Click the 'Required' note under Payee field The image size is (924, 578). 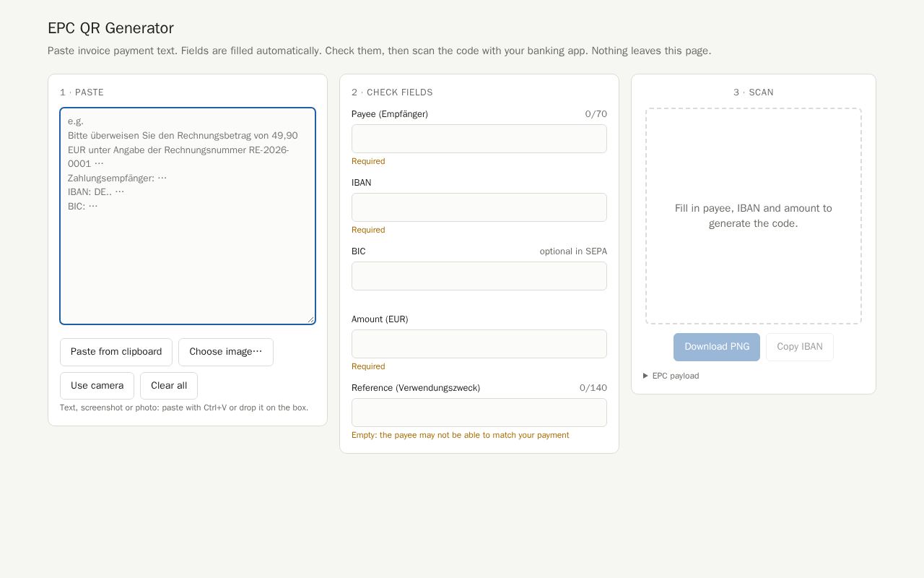pos(368,161)
